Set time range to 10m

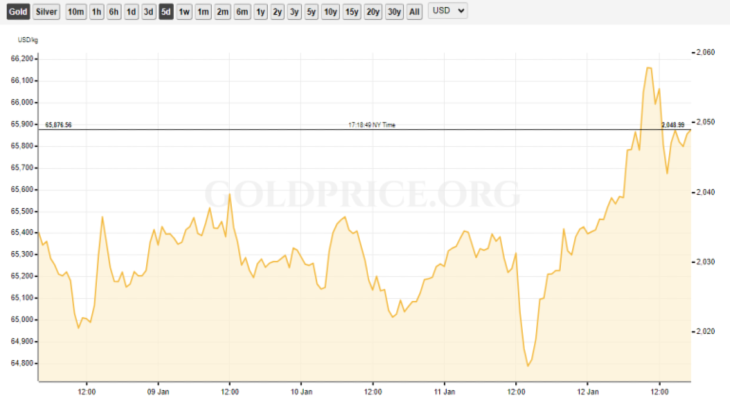(75, 12)
